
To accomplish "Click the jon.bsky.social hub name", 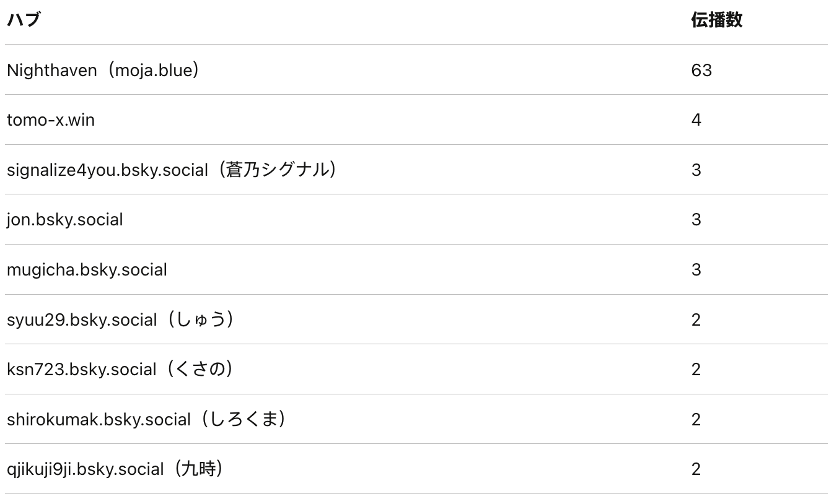I will pos(65,220).
